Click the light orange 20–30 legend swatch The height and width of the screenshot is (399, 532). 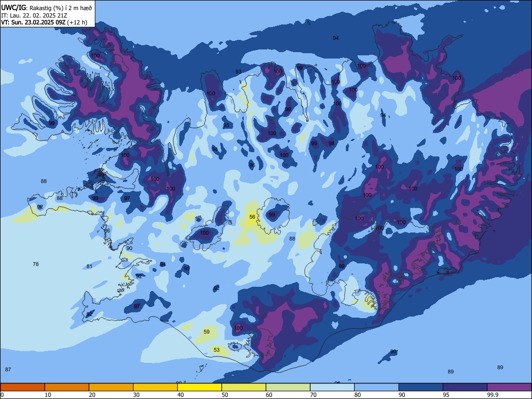coord(111,387)
